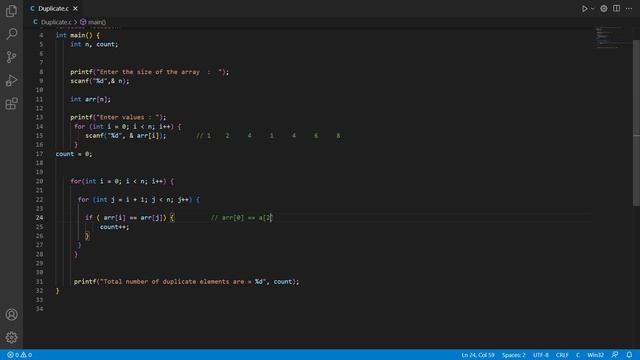Click the outer for loop on line 20

tap(122, 181)
